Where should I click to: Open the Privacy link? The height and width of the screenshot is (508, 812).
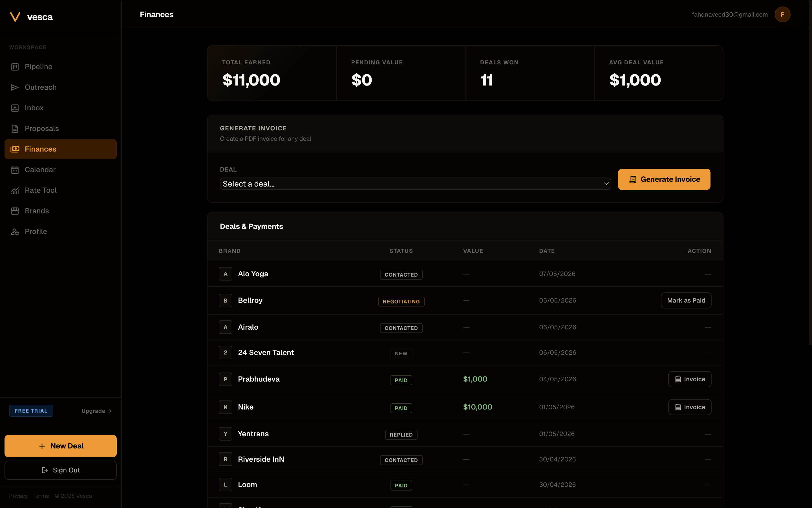pyautogui.click(x=18, y=496)
